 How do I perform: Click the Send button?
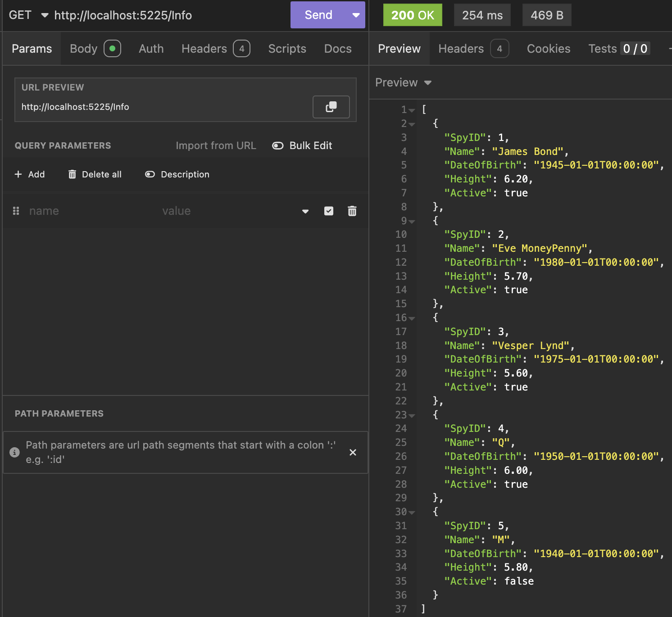click(318, 15)
